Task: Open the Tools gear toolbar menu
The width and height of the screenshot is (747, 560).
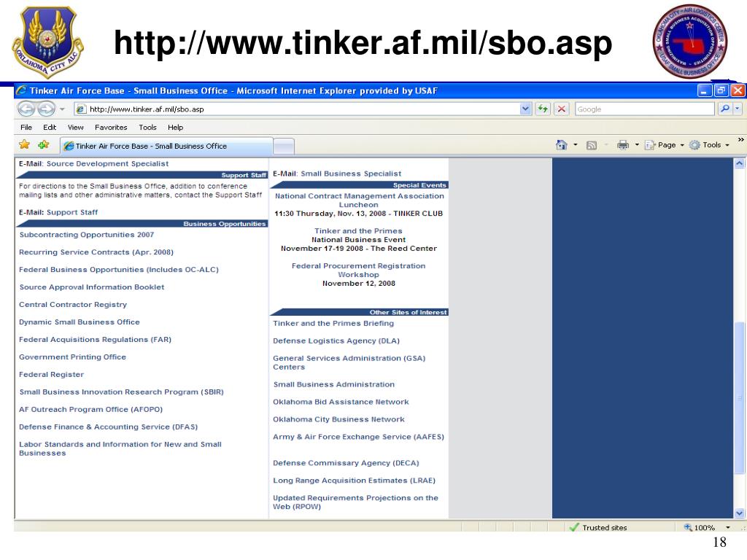Action: coord(709,145)
